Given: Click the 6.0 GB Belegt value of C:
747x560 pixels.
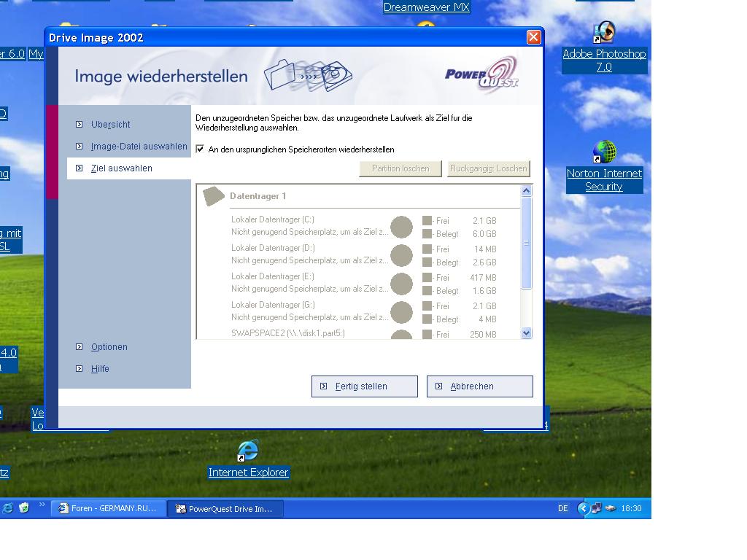Looking at the screenshot, I should tap(484, 234).
